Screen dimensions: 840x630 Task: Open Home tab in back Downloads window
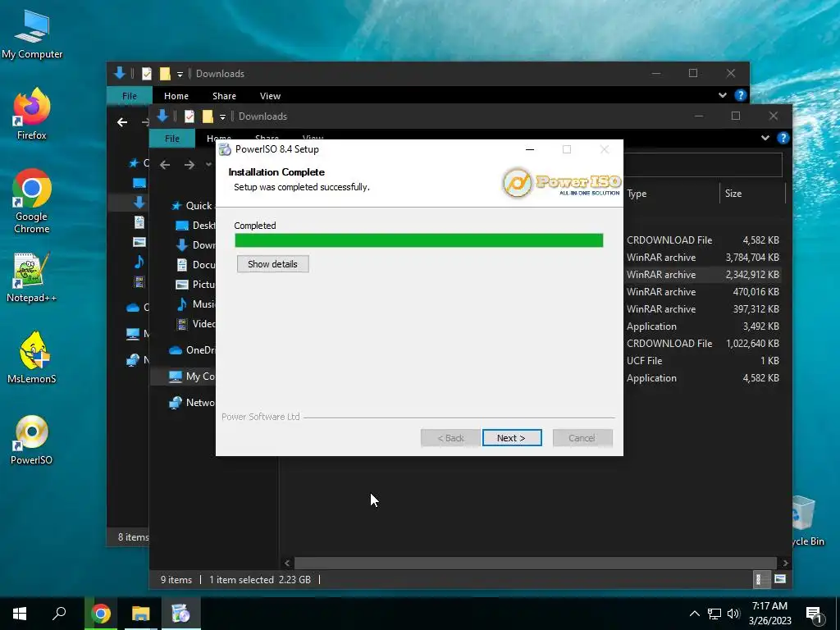point(176,96)
